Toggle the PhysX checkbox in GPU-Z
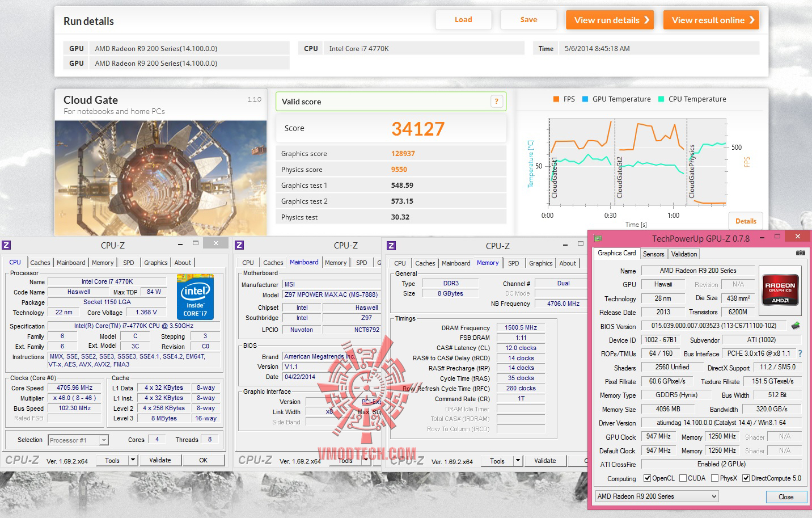 click(x=714, y=478)
